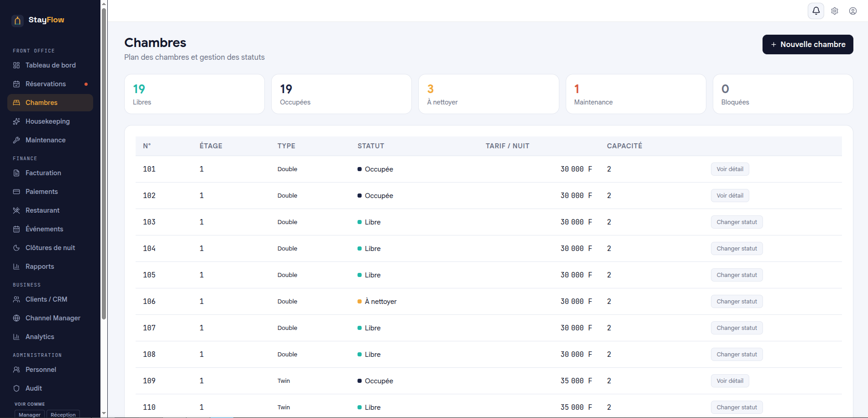Change status of room 107
The image size is (868, 418).
click(x=736, y=328)
